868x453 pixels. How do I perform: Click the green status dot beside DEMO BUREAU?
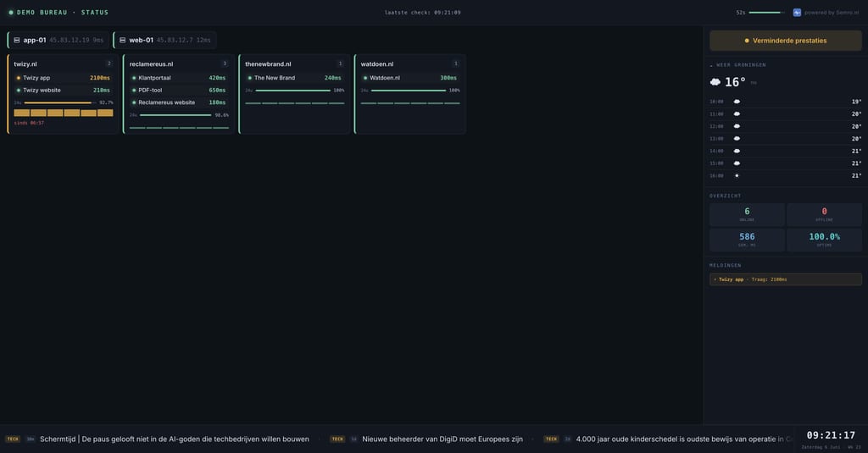click(x=10, y=12)
